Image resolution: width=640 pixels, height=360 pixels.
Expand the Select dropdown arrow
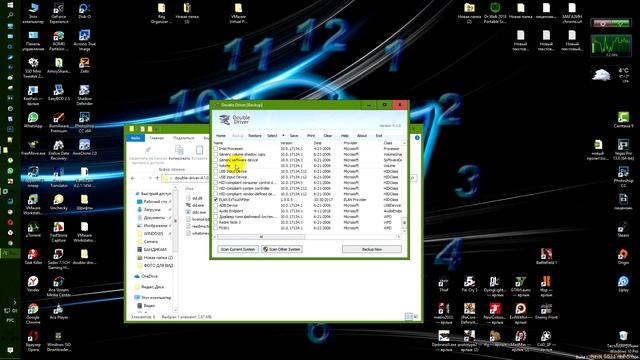(283, 136)
